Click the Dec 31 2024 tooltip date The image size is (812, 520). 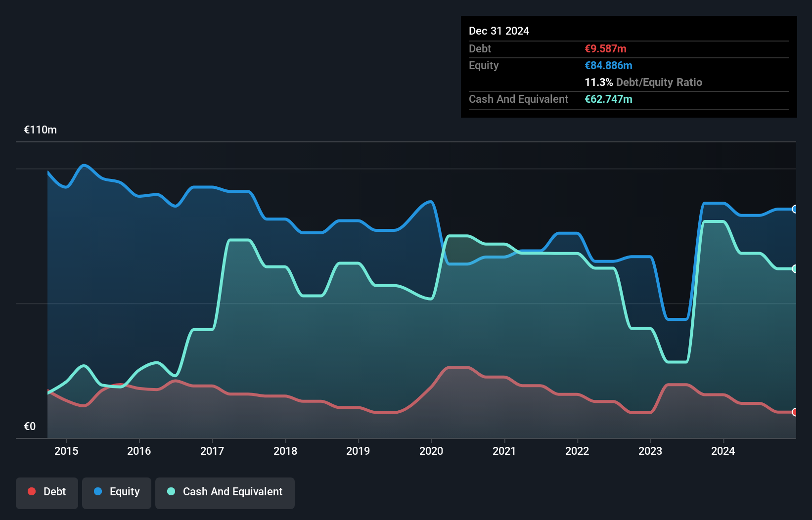[499, 31]
